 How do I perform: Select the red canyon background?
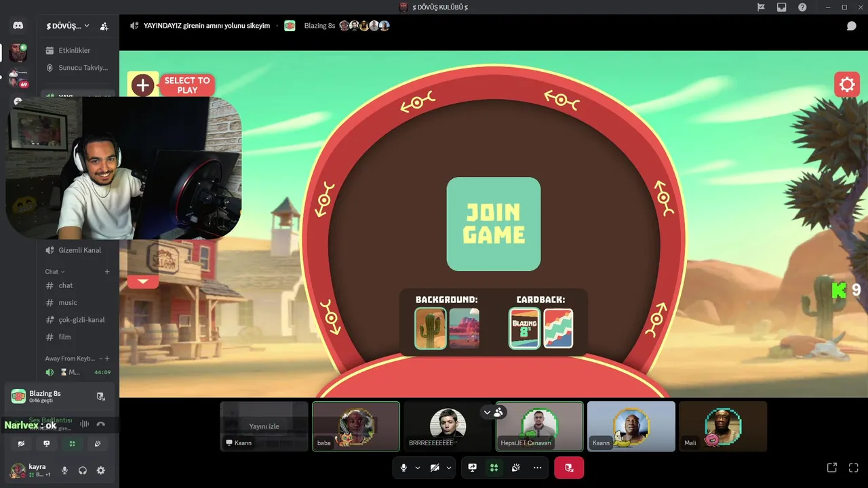pyautogui.click(x=464, y=329)
